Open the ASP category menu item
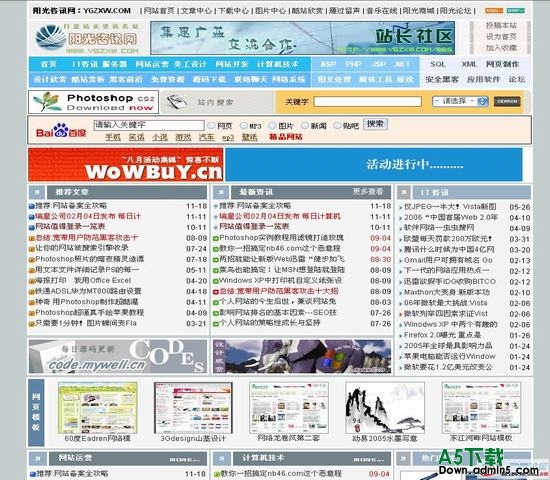 pyautogui.click(x=328, y=64)
